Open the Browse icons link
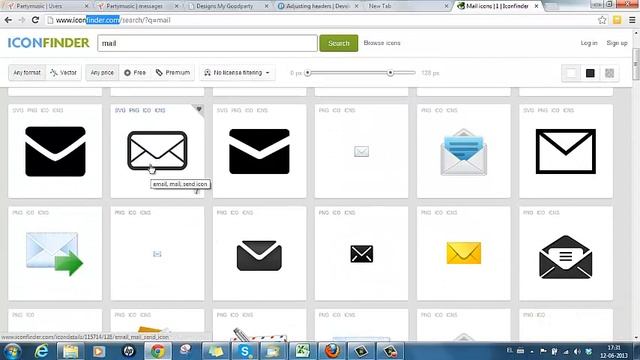This screenshot has width=640, height=360. click(382, 43)
